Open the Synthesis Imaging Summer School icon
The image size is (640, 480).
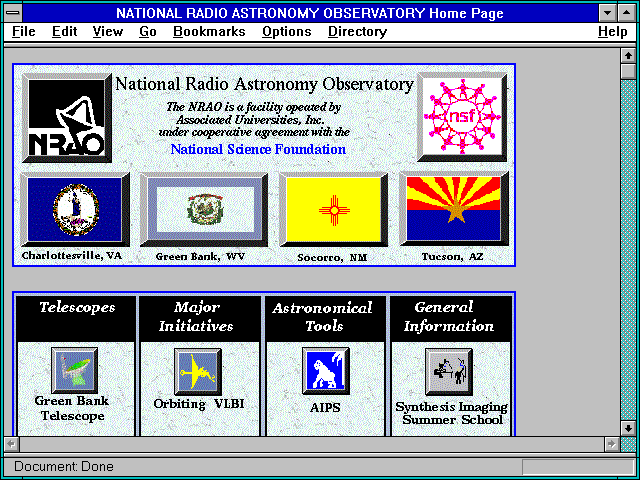point(449,371)
